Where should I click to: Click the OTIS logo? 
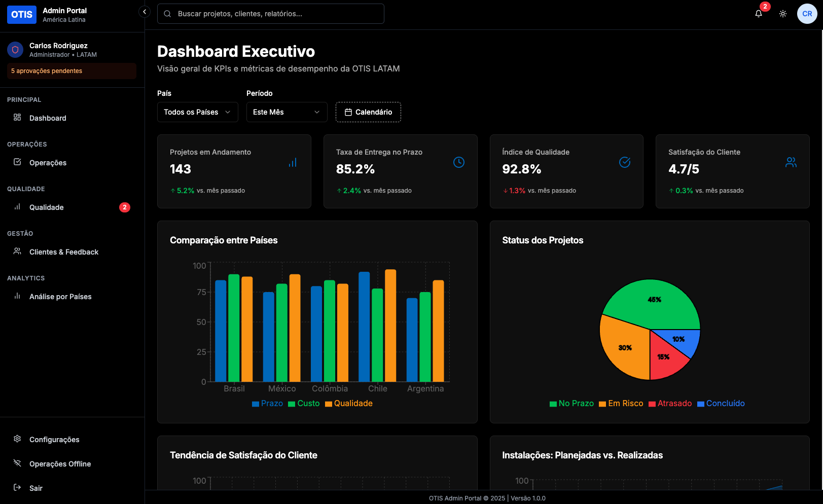22,15
